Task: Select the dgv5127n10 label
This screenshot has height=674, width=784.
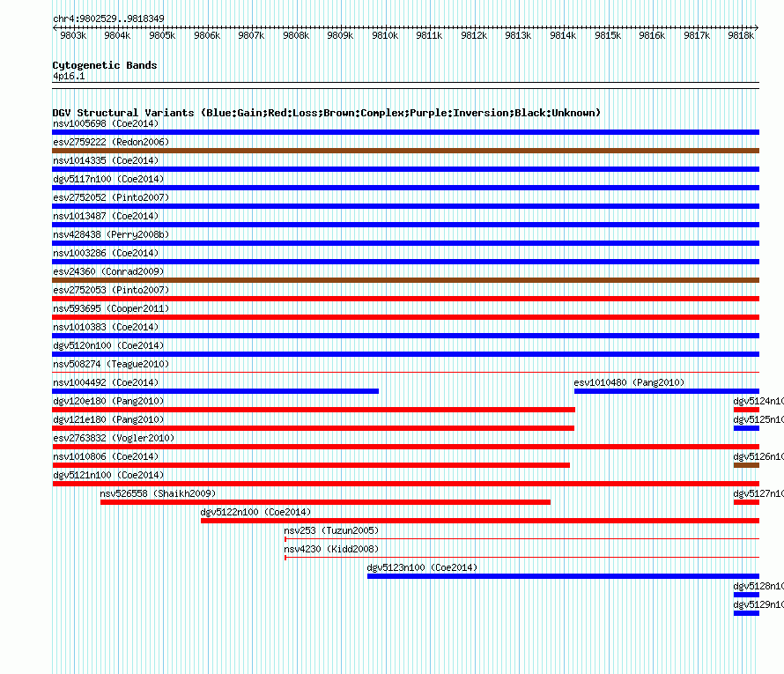Action: (x=758, y=493)
